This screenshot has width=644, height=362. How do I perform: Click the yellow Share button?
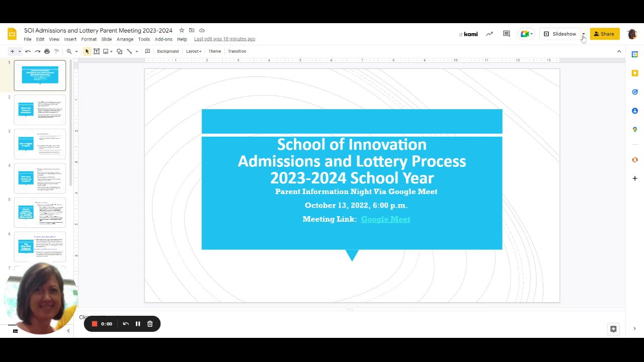click(605, 34)
